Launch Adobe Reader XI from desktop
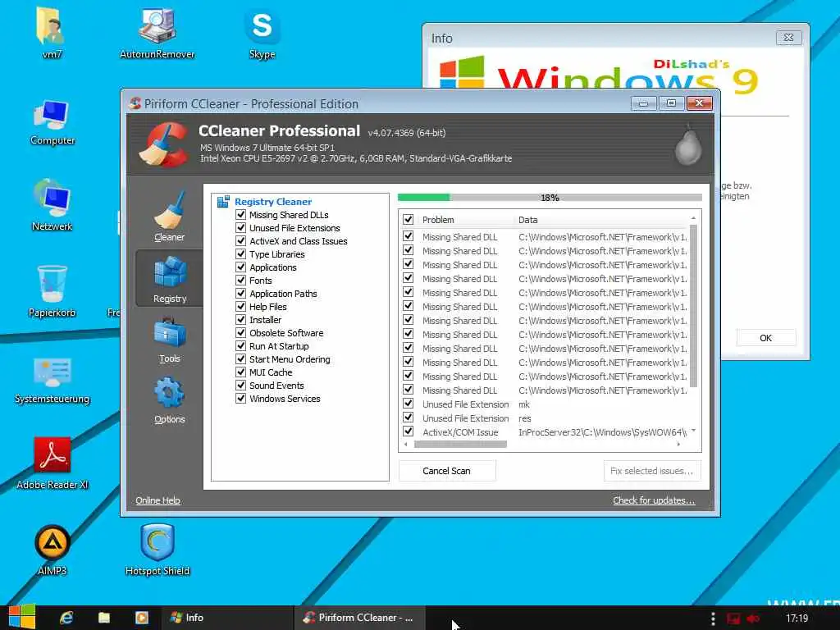The width and height of the screenshot is (840, 630). 52,463
